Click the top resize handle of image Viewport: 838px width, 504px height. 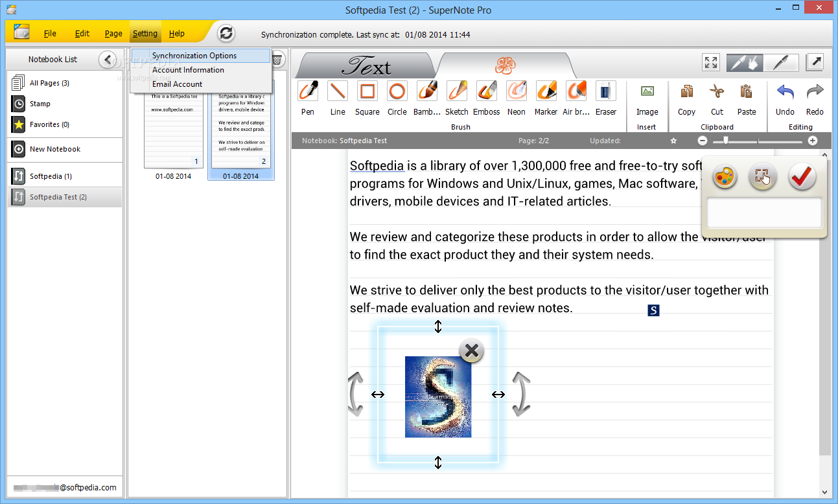(438, 326)
